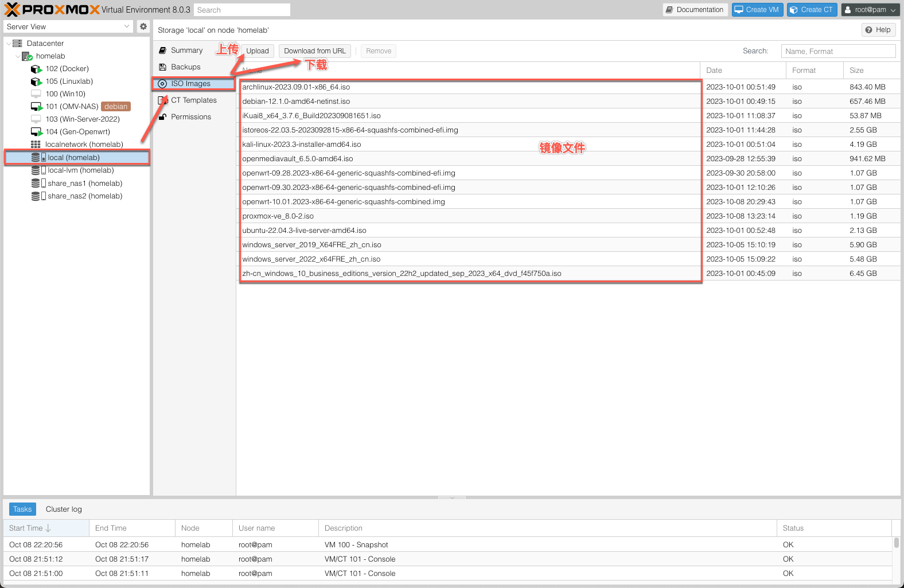Open the CT Templates menu item
The image size is (904, 588).
click(x=194, y=100)
